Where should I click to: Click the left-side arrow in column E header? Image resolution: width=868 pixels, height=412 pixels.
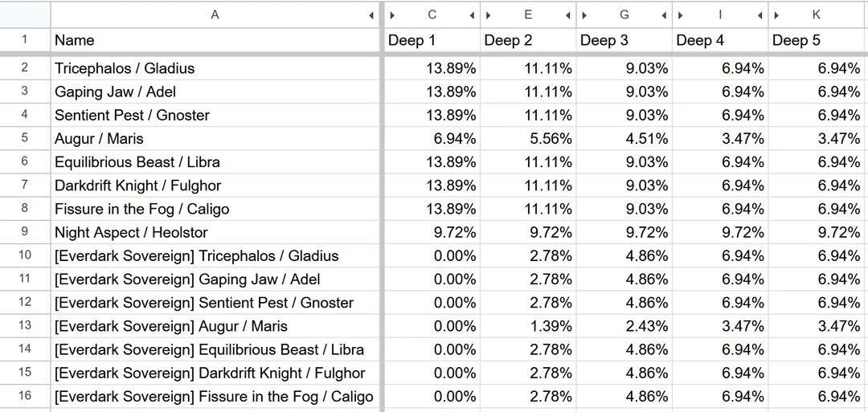[x=489, y=15]
